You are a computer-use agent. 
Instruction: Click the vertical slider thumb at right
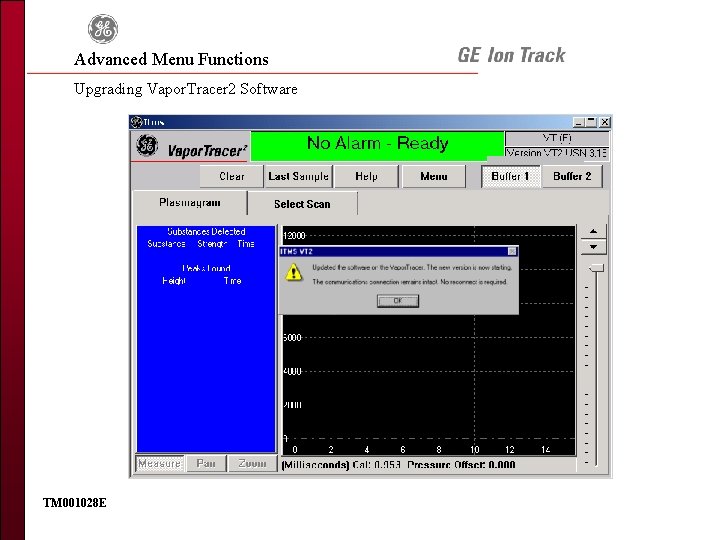click(x=596, y=268)
